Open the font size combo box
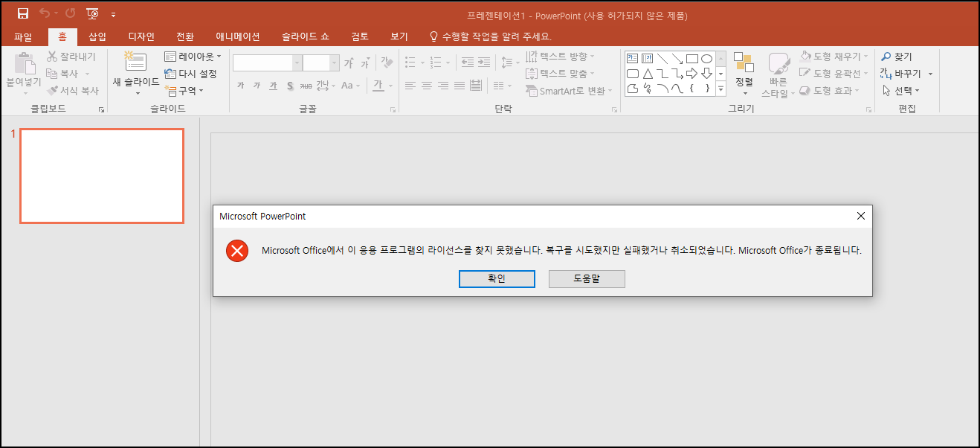 pyautogui.click(x=320, y=63)
